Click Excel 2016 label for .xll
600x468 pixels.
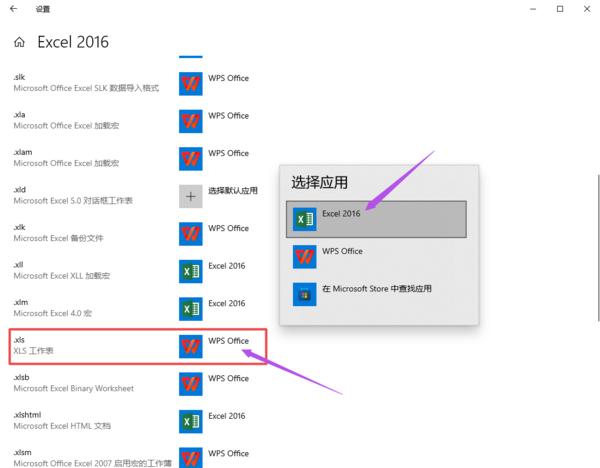[227, 266]
